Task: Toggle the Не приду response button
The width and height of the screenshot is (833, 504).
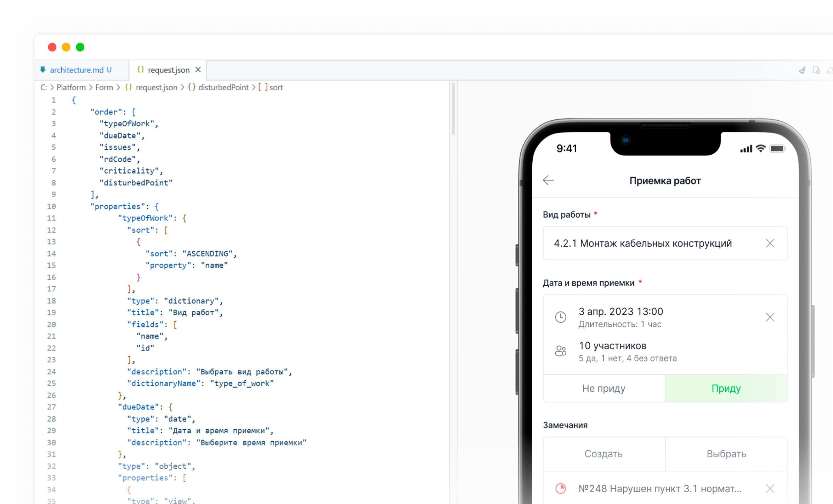Action: (603, 388)
